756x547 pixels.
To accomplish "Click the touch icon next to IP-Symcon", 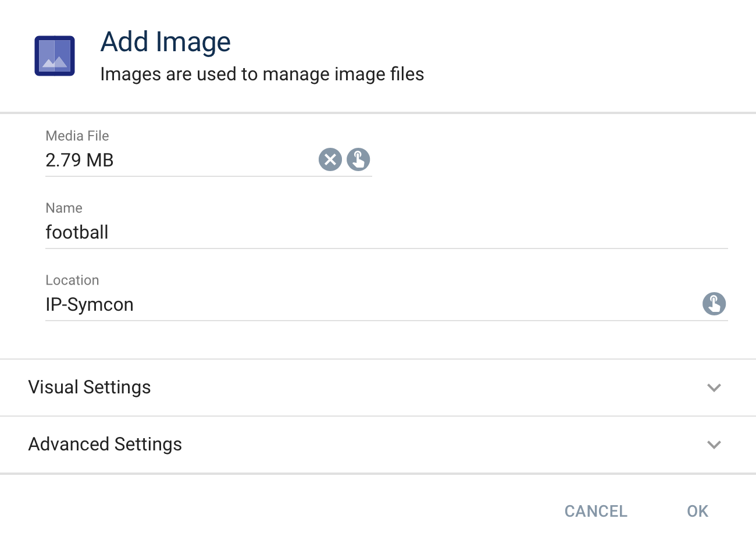I will 714,304.
